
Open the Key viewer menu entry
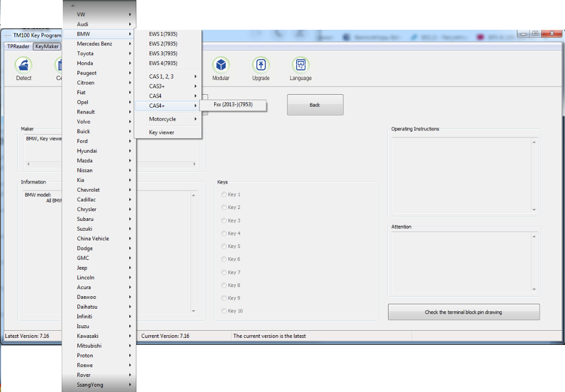tap(168, 132)
